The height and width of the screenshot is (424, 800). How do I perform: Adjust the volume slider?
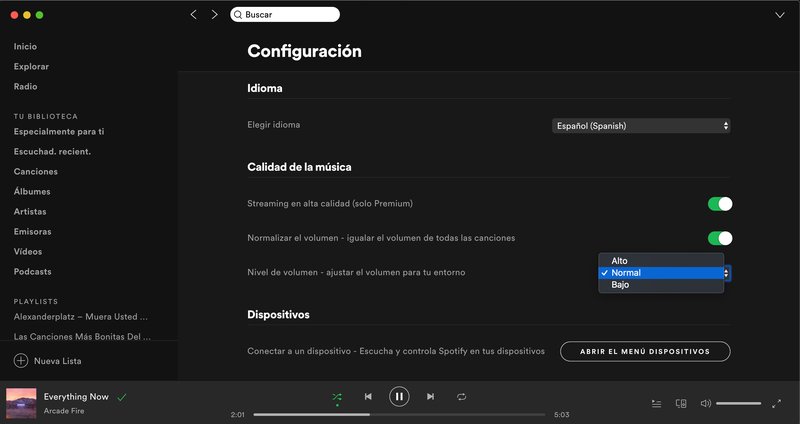click(x=738, y=404)
